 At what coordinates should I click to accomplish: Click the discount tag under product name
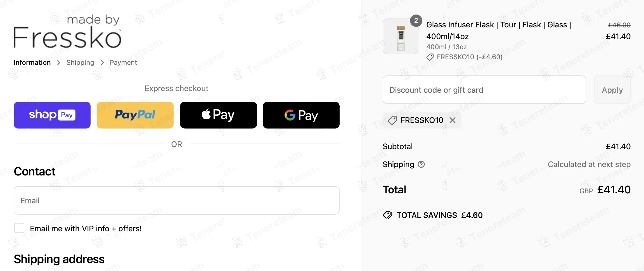pyautogui.click(x=430, y=57)
